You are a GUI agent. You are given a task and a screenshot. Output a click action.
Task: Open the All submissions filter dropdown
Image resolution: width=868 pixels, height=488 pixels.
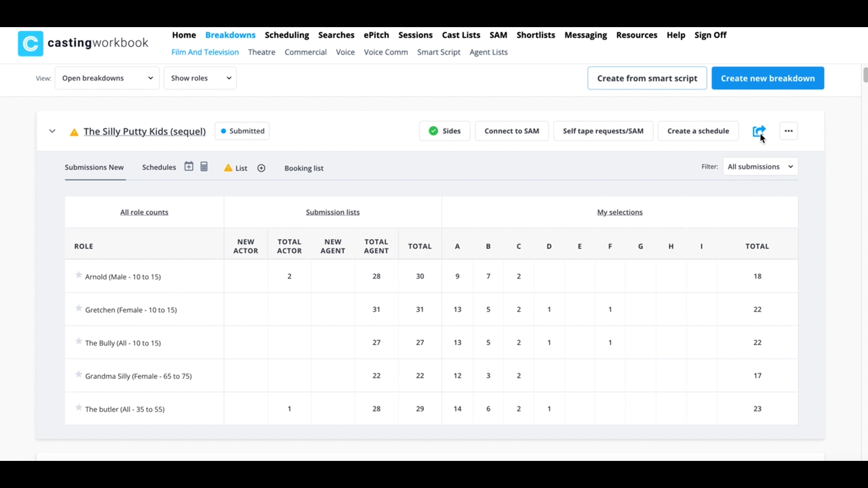click(x=760, y=167)
